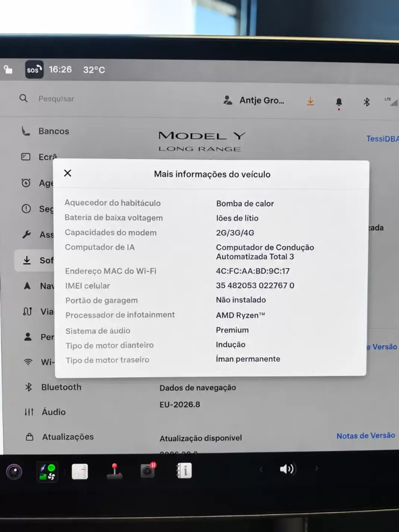399x532 pixels.
Task: Tap the Iões de lítio battery value
Action: (x=237, y=218)
